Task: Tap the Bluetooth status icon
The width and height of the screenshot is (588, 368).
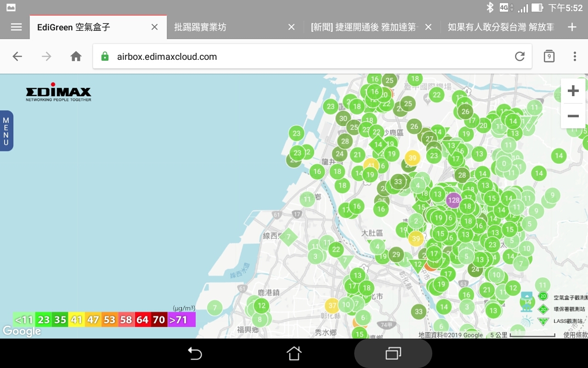Action: [490, 7]
